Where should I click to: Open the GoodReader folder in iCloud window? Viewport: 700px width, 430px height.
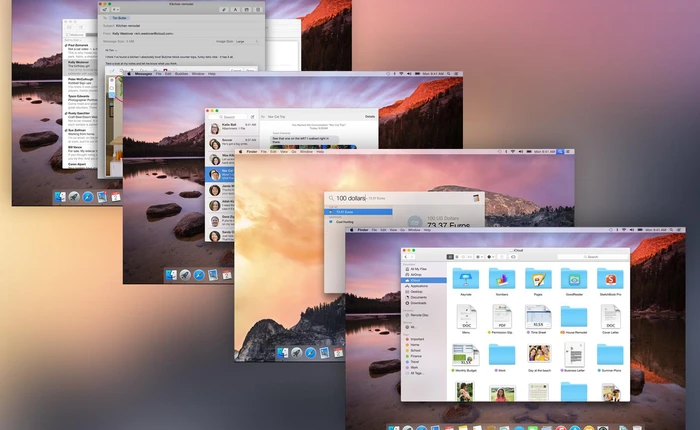click(574, 279)
